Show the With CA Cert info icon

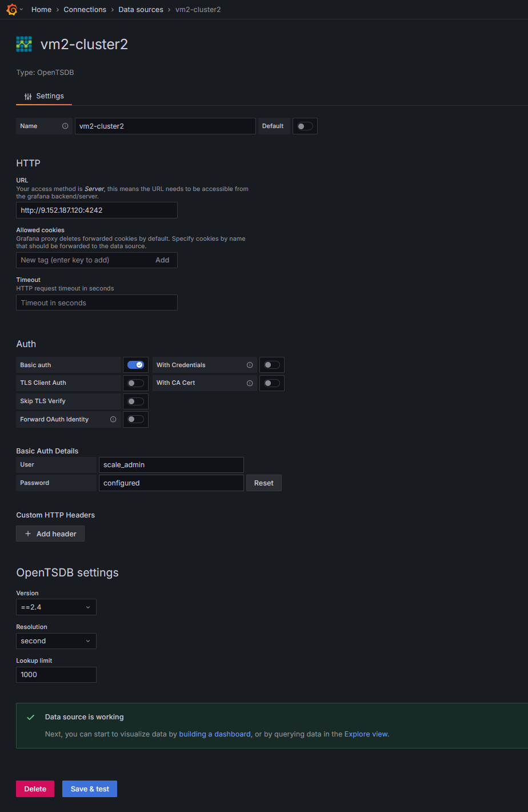pyautogui.click(x=250, y=383)
